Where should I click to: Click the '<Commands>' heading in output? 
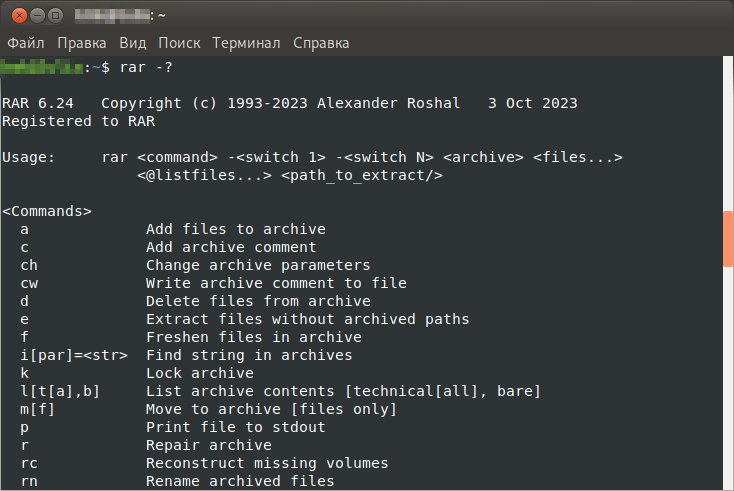click(x=47, y=211)
